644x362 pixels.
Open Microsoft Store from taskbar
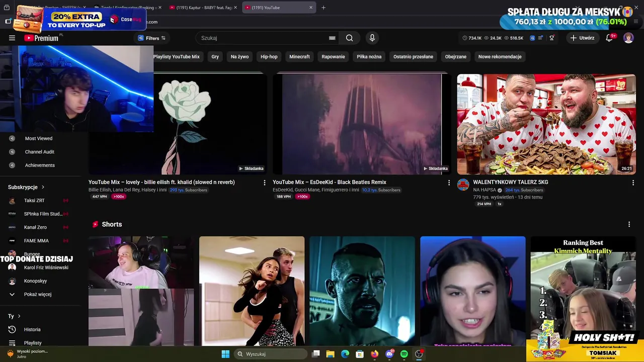pyautogui.click(x=360, y=354)
